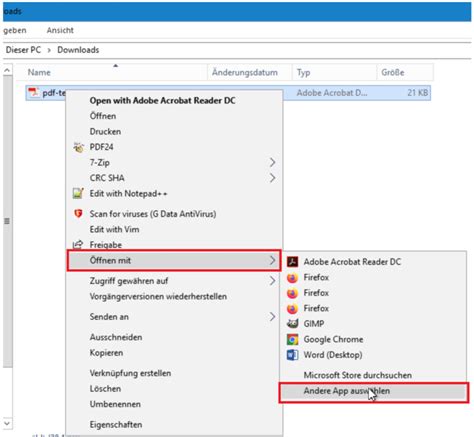Select the Freigabe menu entry
Viewport: 474px width, 437px height.
click(x=106, y=245)
